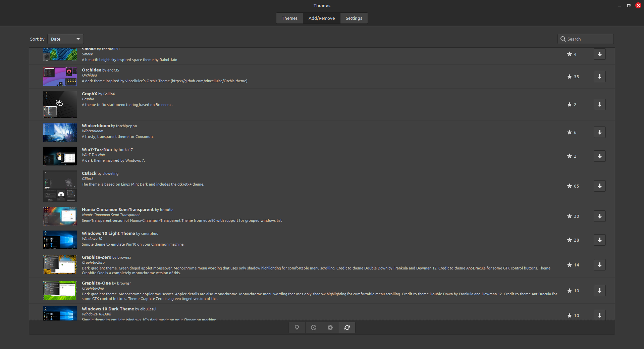Select Graphite-One by brownsr title
644x349 pixels.
point(106,283)
